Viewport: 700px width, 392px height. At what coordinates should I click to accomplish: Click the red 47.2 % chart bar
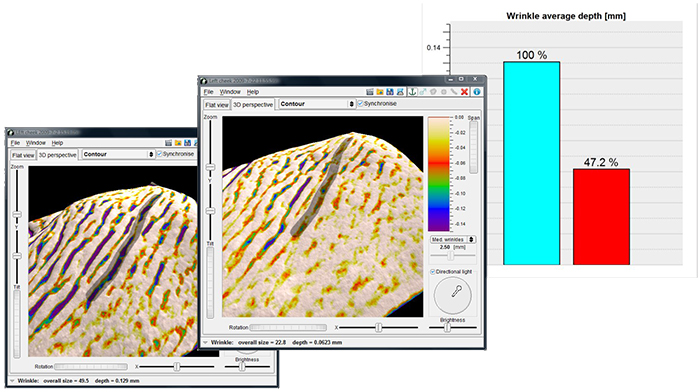[601, 217]
